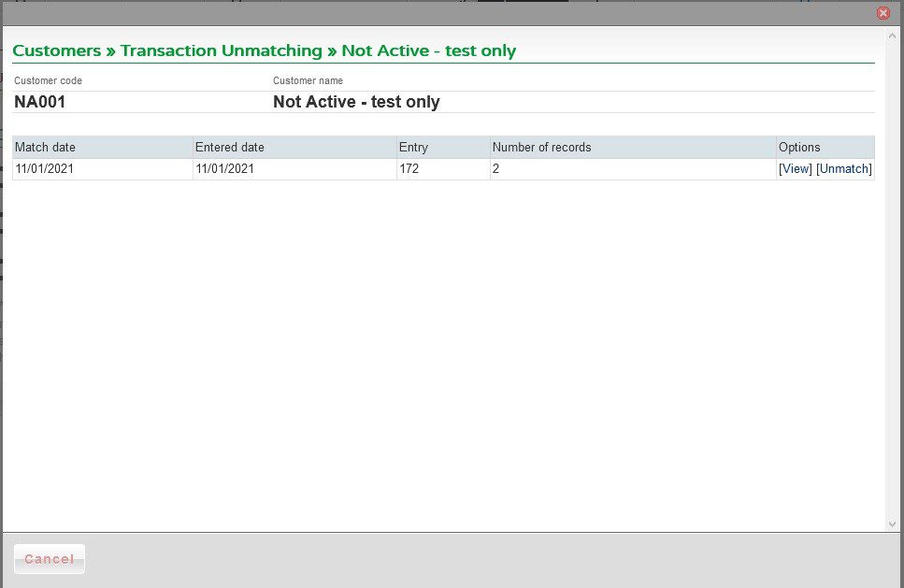Click the Entry column header
Screen dimensions: 904x588
pyautogui.click(x=443, y=147)
